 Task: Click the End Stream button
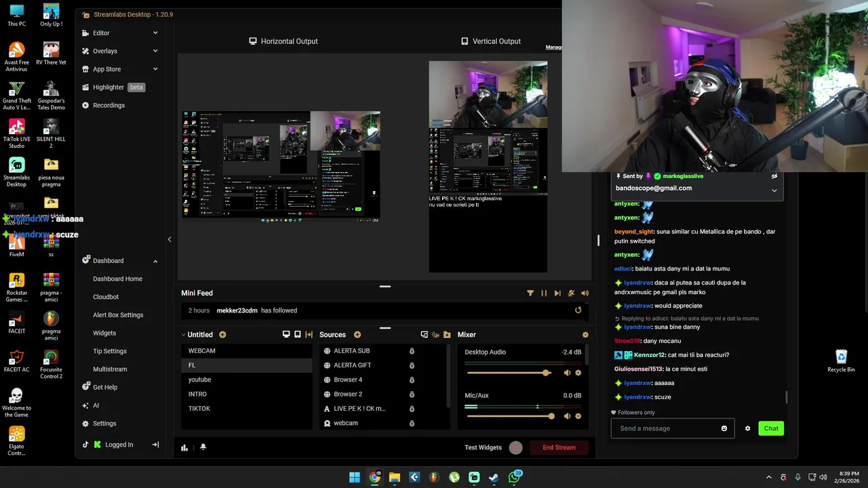[x=559, y=447]
